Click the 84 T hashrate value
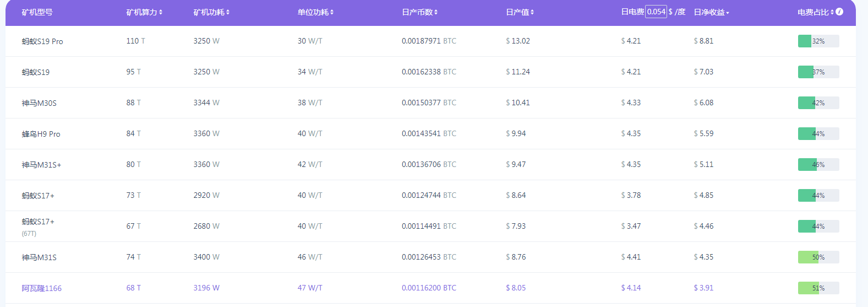This screenshot has width=868, height=307. click(x=133, y=133)
